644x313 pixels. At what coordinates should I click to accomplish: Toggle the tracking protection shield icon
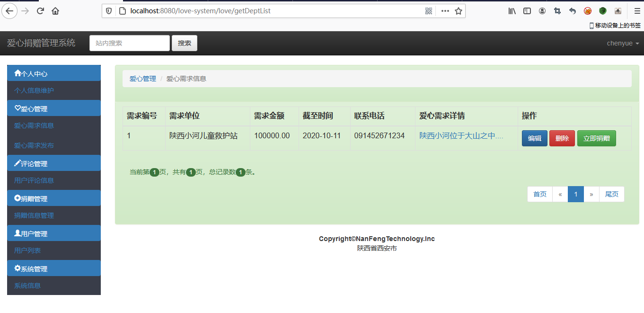coord(108,10)
